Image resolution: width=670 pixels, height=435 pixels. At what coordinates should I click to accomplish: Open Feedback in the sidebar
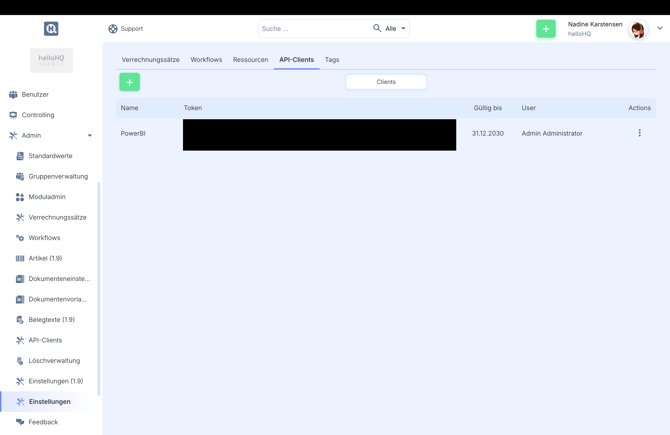coord(43,422)
